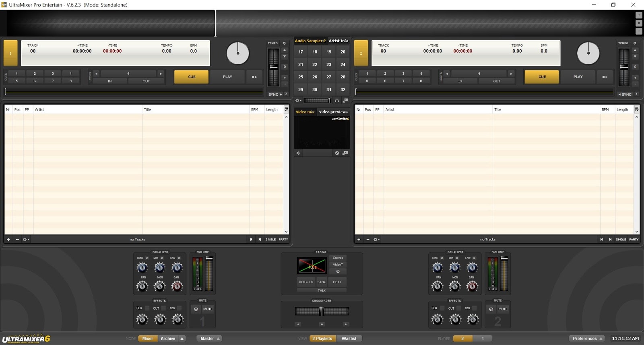The height and width of the screenshot is (345, 644).
Task: Move crossfader fully left with arrow
Action: 298,324
